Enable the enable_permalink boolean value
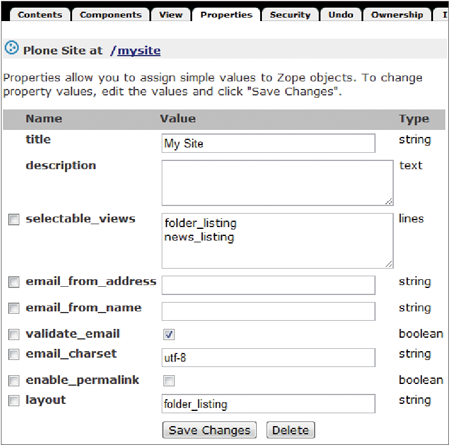 (169, 381)
